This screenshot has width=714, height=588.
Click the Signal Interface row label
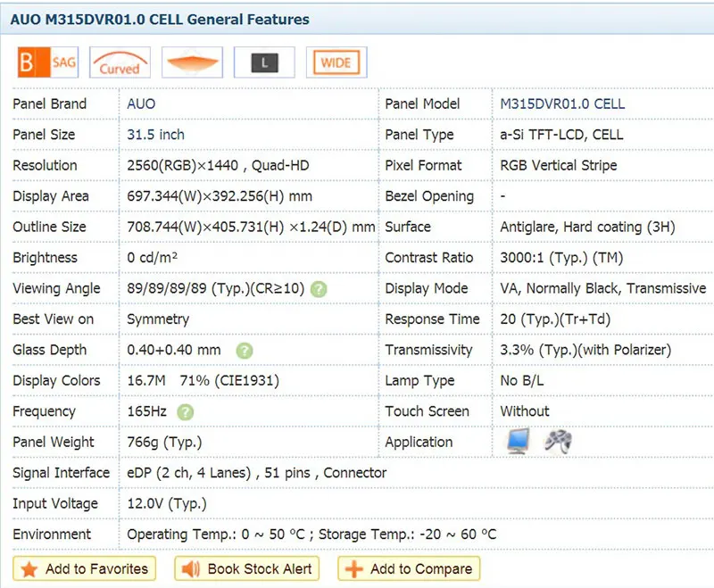pyautogui.click(x=61, y=473)
